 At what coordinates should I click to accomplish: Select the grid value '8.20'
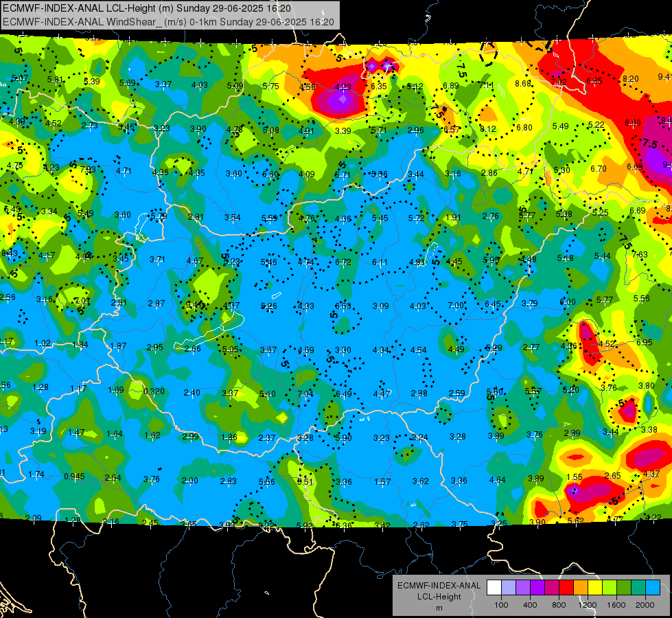[x=631, y=79]
